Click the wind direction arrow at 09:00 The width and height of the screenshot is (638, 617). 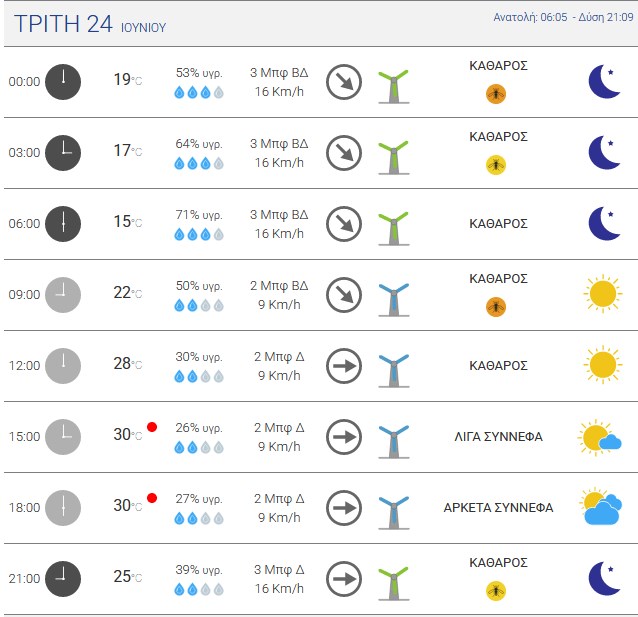point(344,295)
